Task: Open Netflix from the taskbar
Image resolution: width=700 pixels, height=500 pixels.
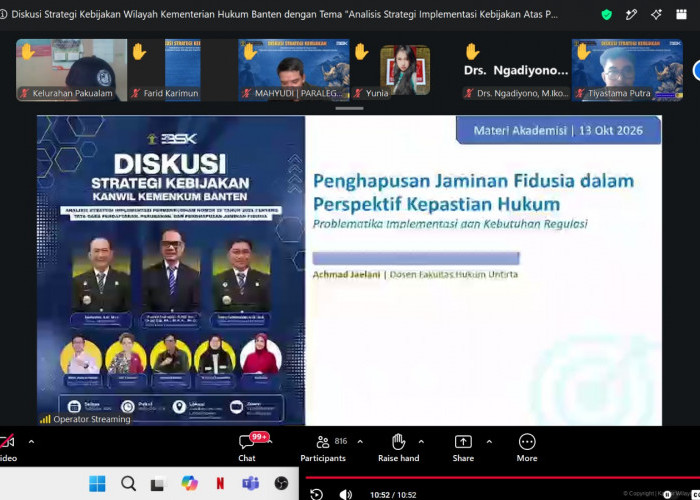Action: tap(220, 483)
